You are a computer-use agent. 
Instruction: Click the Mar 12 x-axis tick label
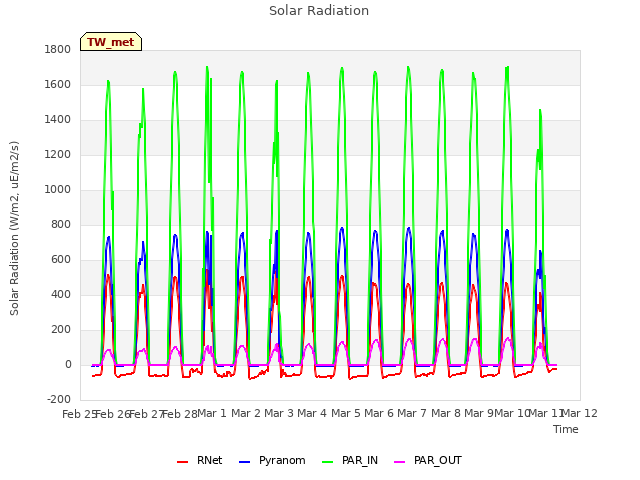[580, 413]
